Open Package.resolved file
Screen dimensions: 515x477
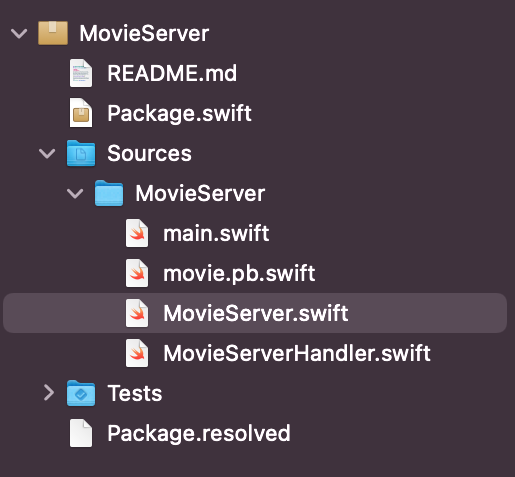tap(199, 433)
